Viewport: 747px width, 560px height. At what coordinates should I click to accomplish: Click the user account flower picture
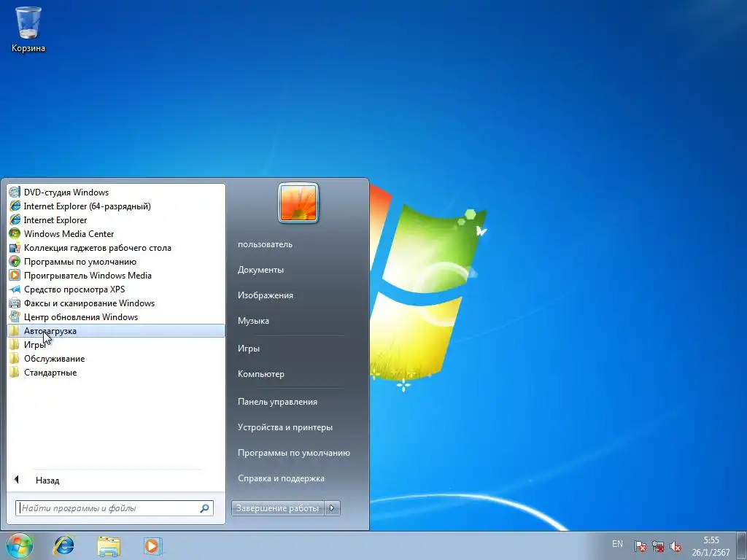click(x=298, y=203)
